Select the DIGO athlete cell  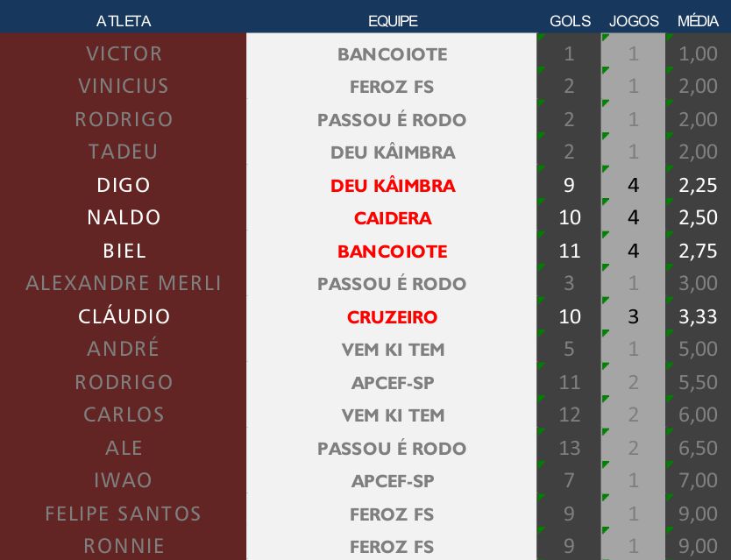(124, 185)
